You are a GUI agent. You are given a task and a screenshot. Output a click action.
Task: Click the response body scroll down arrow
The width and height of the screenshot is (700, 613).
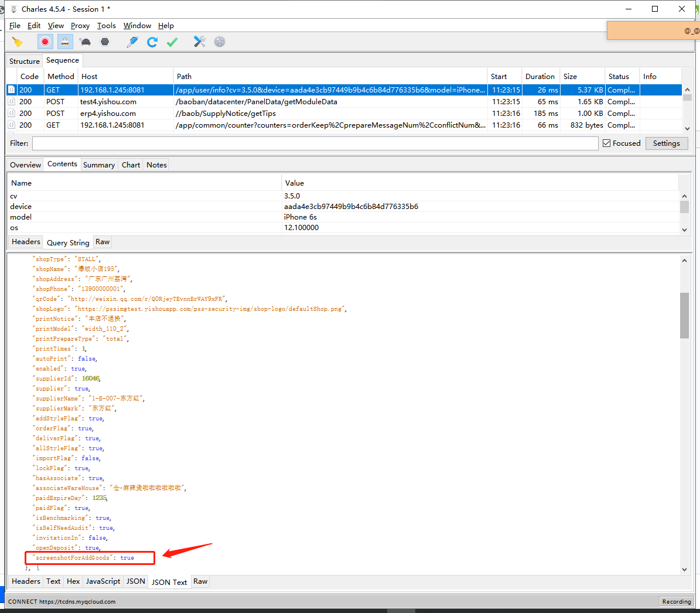point(684,569)
